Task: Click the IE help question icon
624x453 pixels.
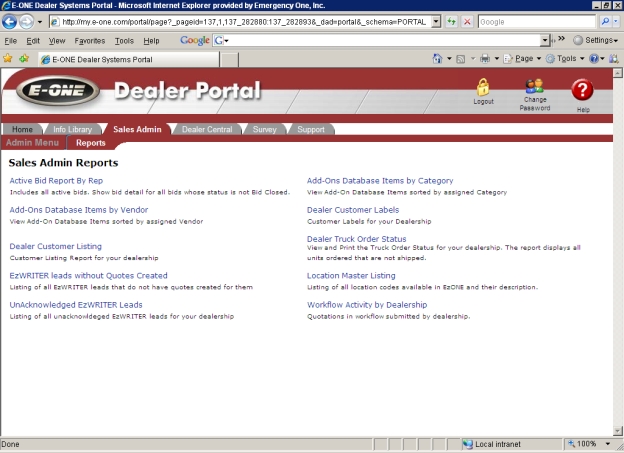Action: [x=594, y=59]
